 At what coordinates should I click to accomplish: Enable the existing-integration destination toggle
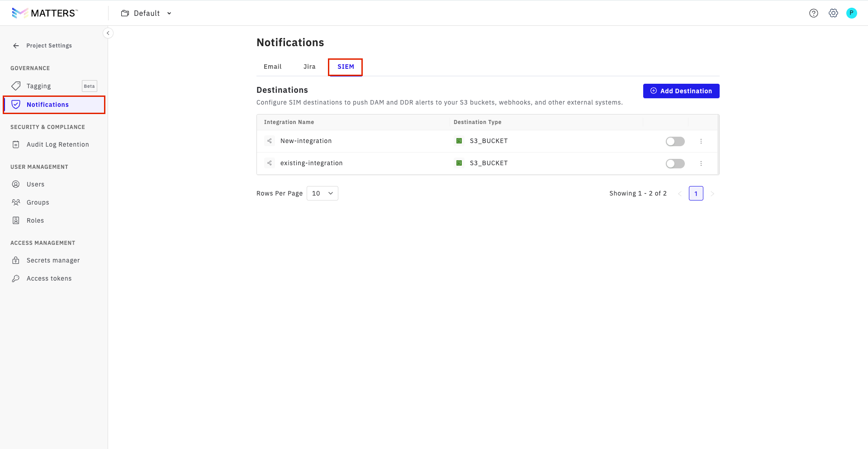tap(675, 163)
